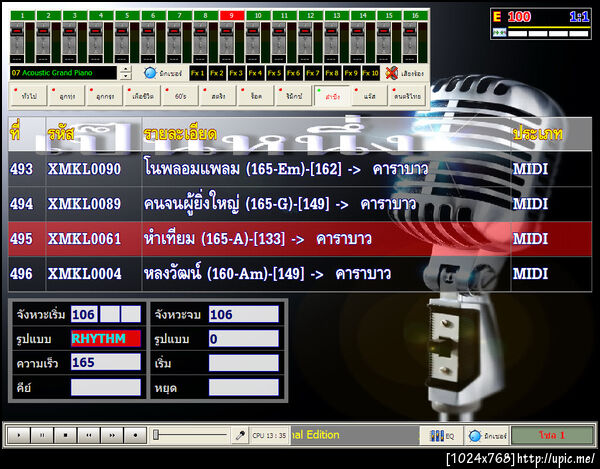Activate the Fx 2 effect button
The width and height of the screenshot is (600, 469).
click(217, 73)
